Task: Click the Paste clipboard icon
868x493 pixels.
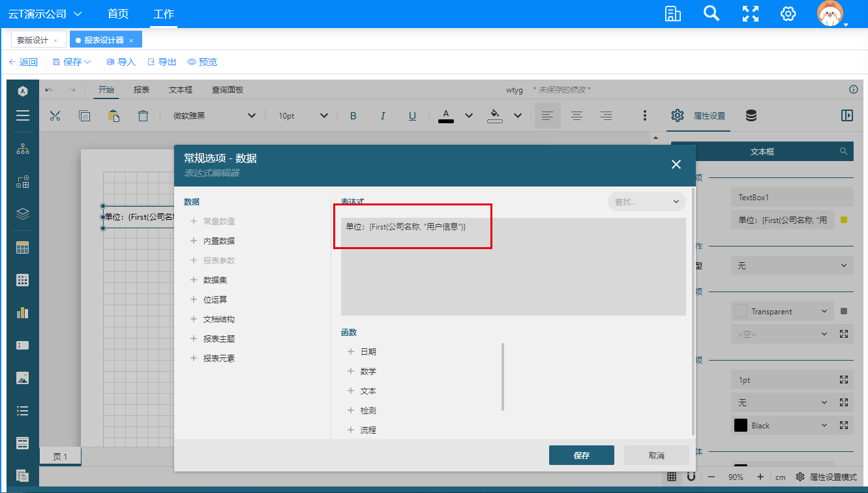Action: coord(113,115)
